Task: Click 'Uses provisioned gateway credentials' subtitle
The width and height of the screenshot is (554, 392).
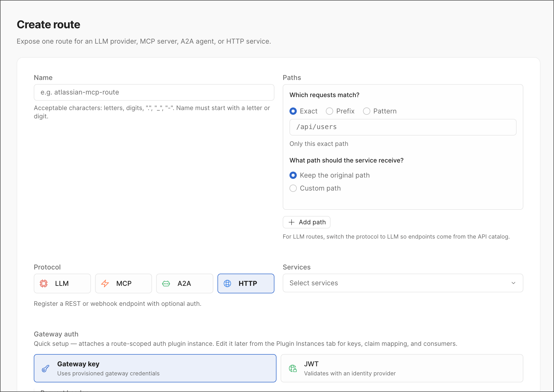Action: [x=108, y=373]
